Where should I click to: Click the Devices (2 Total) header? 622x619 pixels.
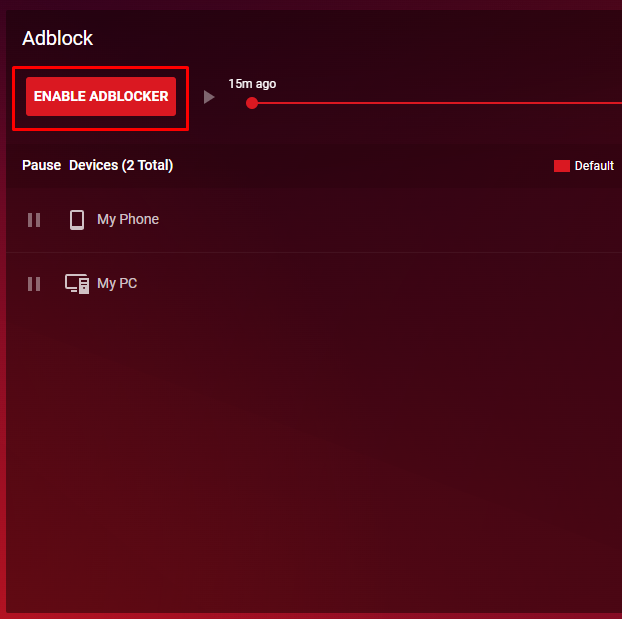point(121,165)
